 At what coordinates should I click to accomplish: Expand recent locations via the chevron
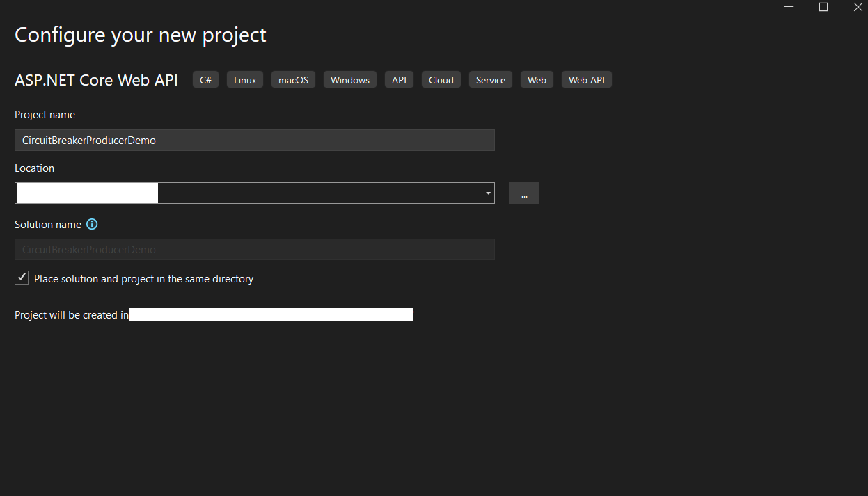(487, 193)
